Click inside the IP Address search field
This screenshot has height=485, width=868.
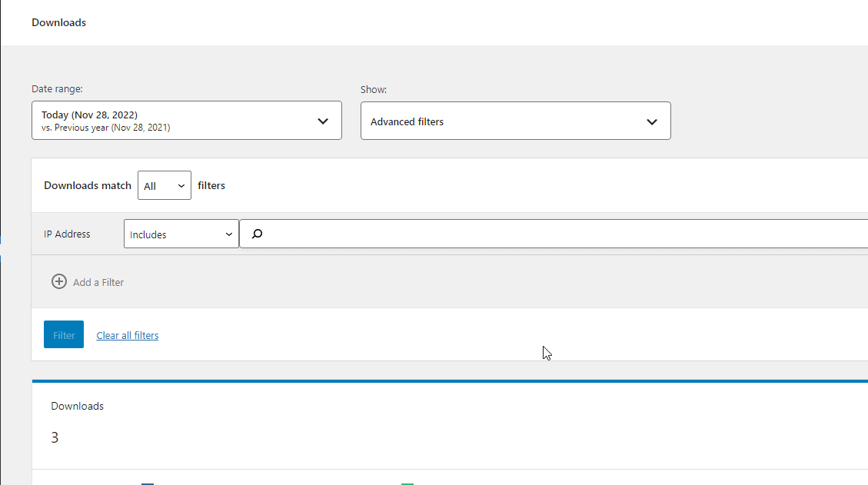coord(461,234)
